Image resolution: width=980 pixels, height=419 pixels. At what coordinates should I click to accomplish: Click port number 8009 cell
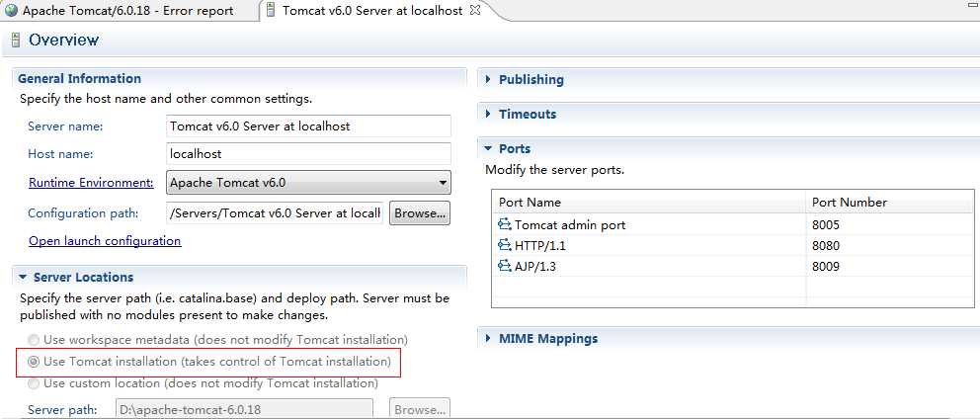point(826,267)
